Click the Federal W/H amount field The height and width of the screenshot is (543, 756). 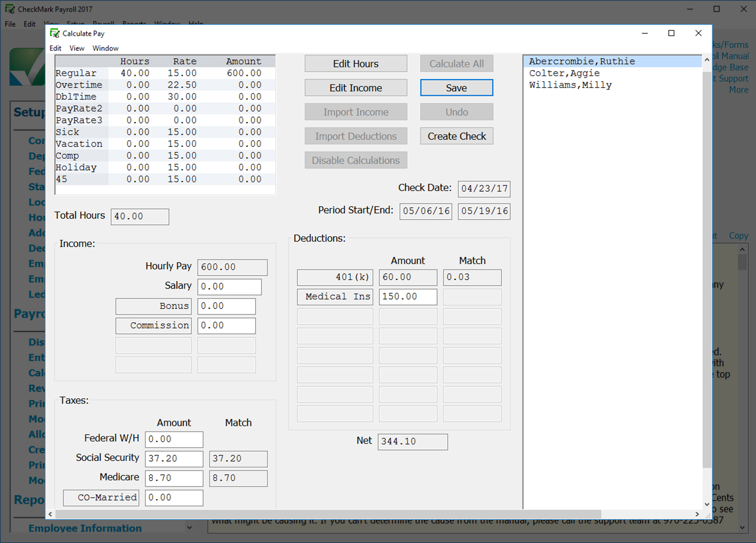(174, 439)
